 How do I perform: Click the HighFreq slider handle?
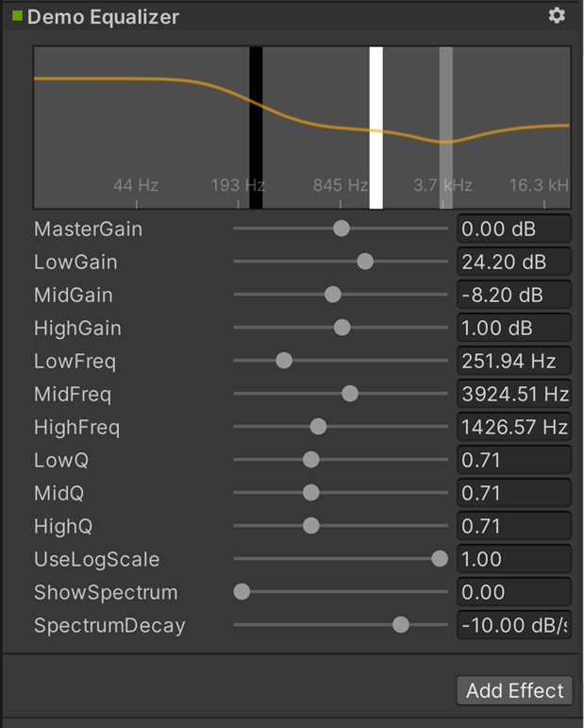(318, 427)
